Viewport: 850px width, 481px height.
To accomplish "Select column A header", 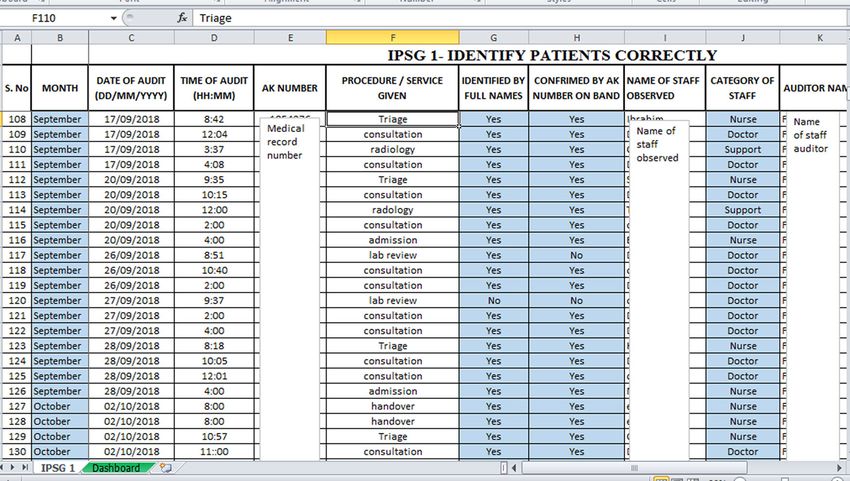I will pyautogui.click(x=17, y=37).
